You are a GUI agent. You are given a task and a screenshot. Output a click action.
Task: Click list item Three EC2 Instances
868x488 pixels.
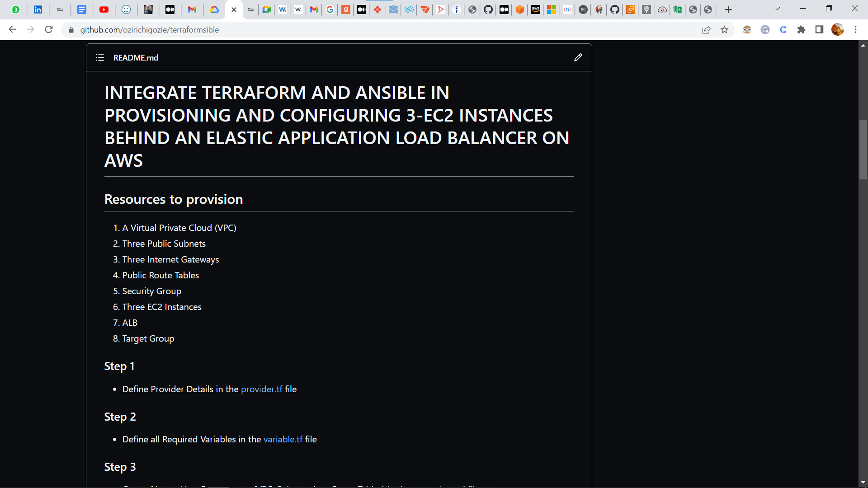click(162, 307)
